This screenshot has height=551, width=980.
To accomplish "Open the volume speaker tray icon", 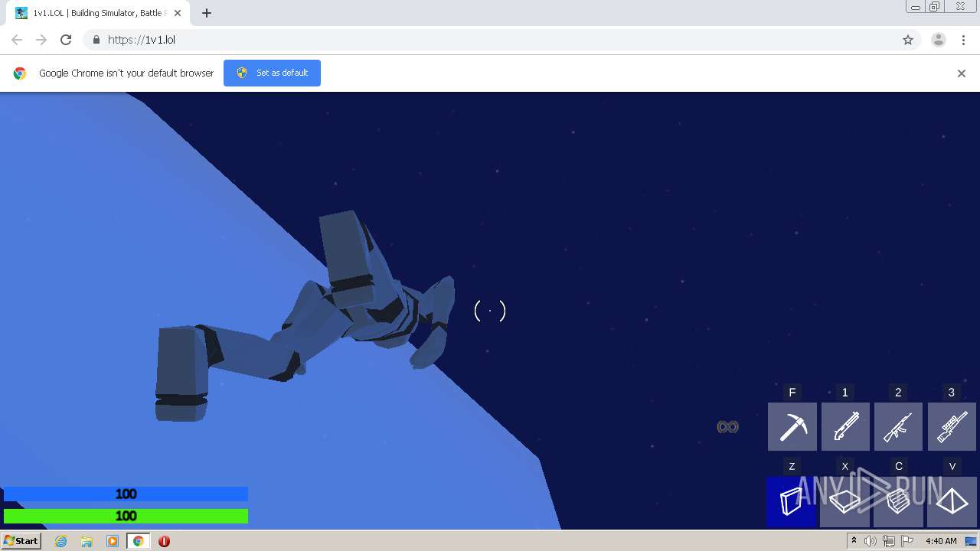I will 871,541.
